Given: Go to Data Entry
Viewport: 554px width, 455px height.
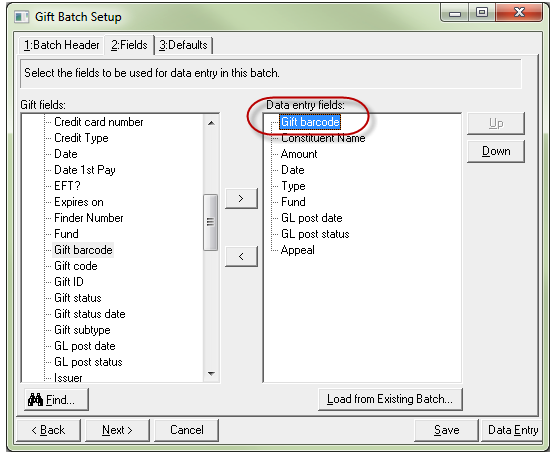Looking at the screenshot, I should pyautogui.click(x=513, y=430).
